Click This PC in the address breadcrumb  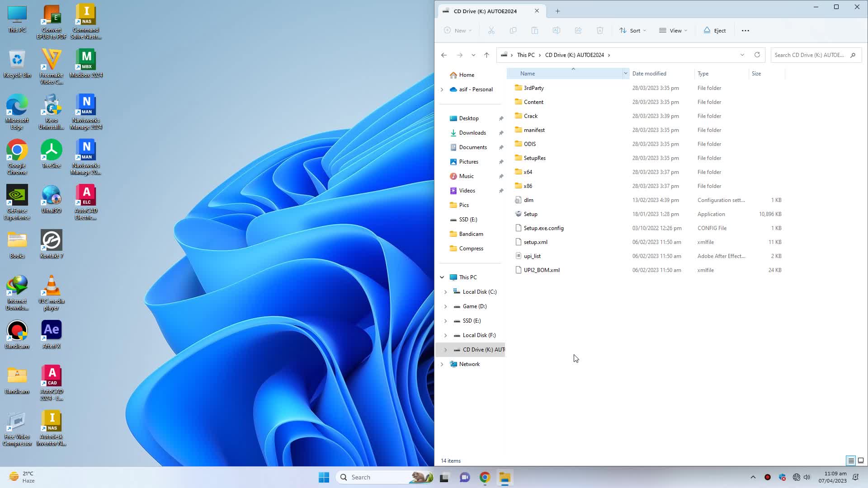pos(526,55)
